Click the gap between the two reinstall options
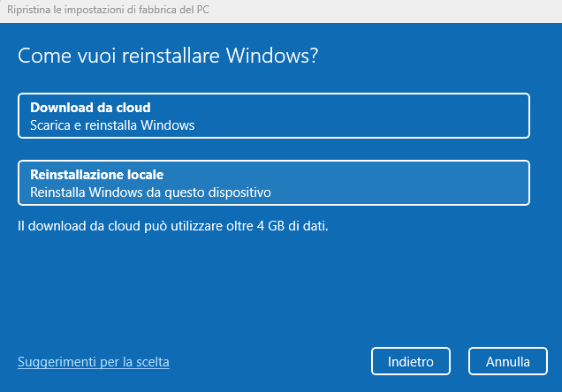 click(x=274, y=149)
